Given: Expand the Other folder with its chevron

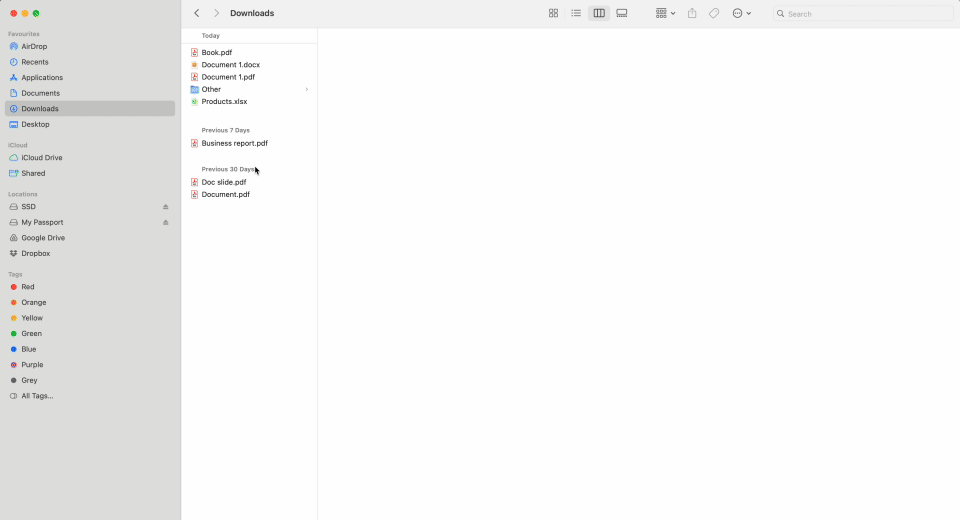Looking at the screenshot, I should click(x=307, y=89).
